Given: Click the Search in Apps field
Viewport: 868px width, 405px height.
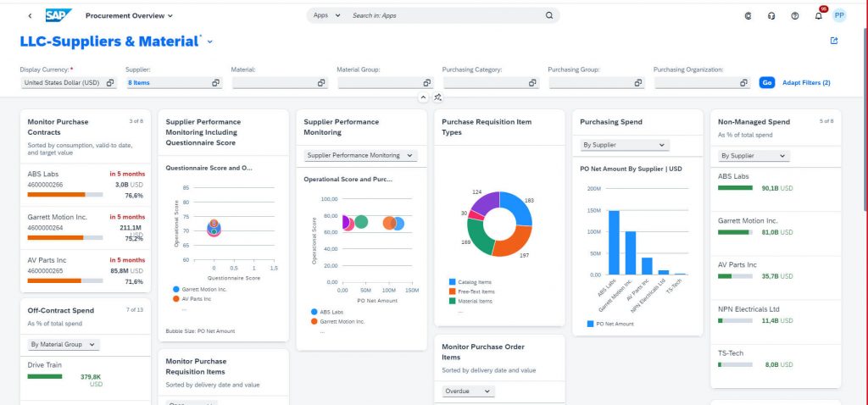Looking at the screenshot, I should click(x=446, y=15).
